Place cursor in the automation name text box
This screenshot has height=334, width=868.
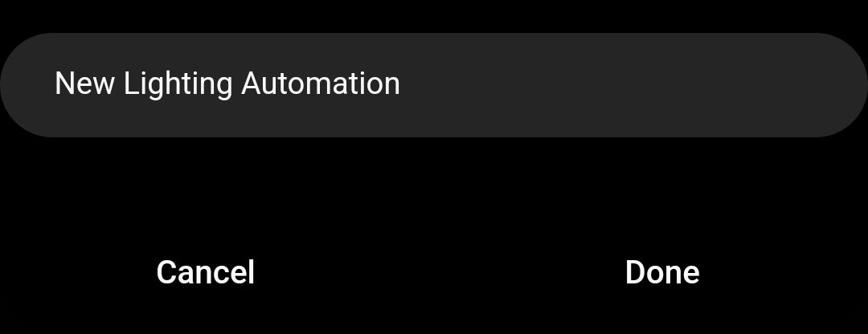[434, 84]
